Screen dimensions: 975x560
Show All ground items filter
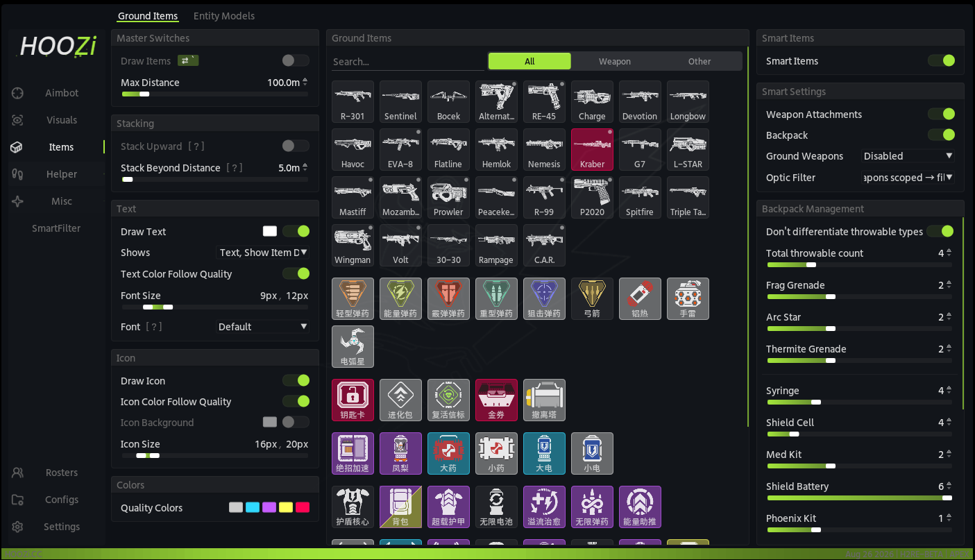[529, 62]
